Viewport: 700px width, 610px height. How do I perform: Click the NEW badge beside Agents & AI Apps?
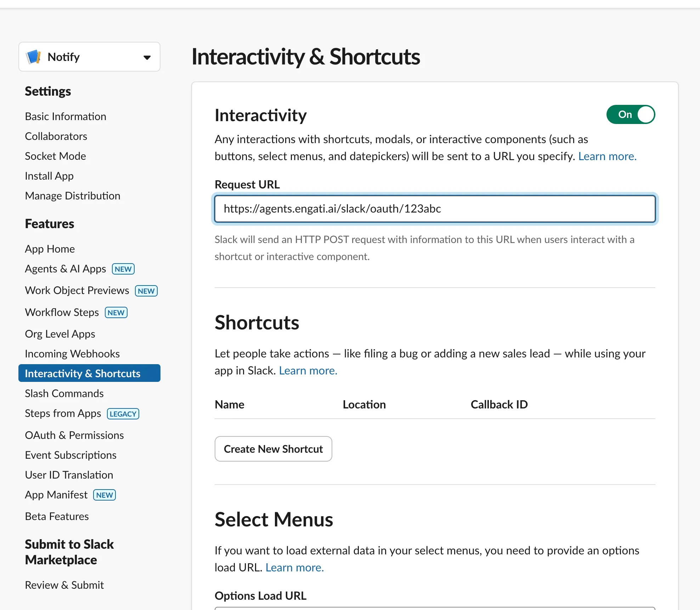[x=123, y=269]
